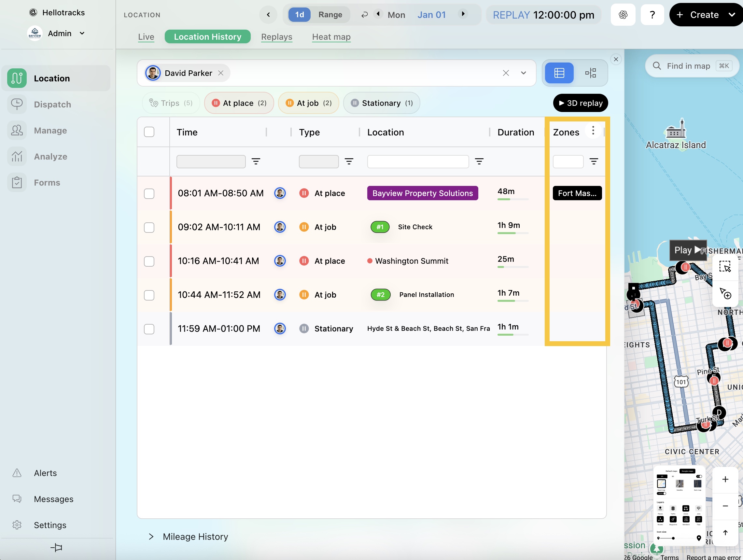Go to the previous day
Viewport: 743px width, 560px height.
[379, 14]
